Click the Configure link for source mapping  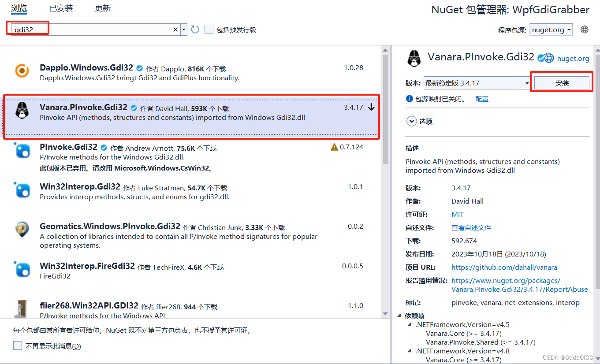click(x=482, y=99)
